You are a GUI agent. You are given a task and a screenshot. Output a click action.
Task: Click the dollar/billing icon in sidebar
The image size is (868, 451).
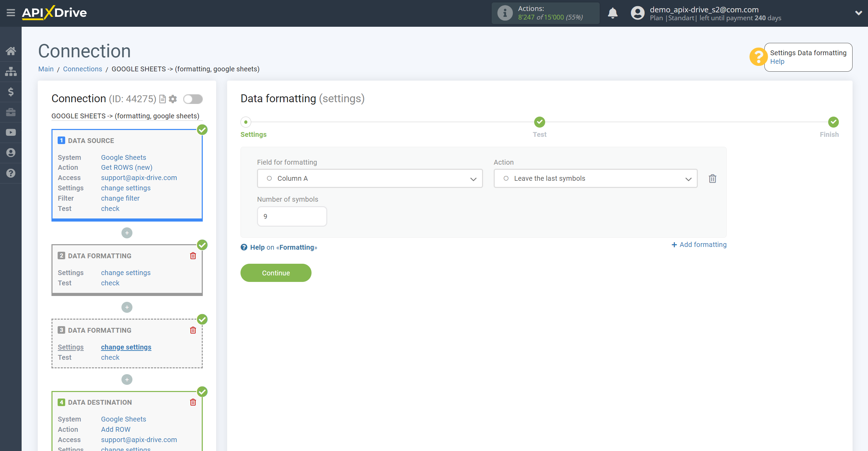click(x=11, y=91)
